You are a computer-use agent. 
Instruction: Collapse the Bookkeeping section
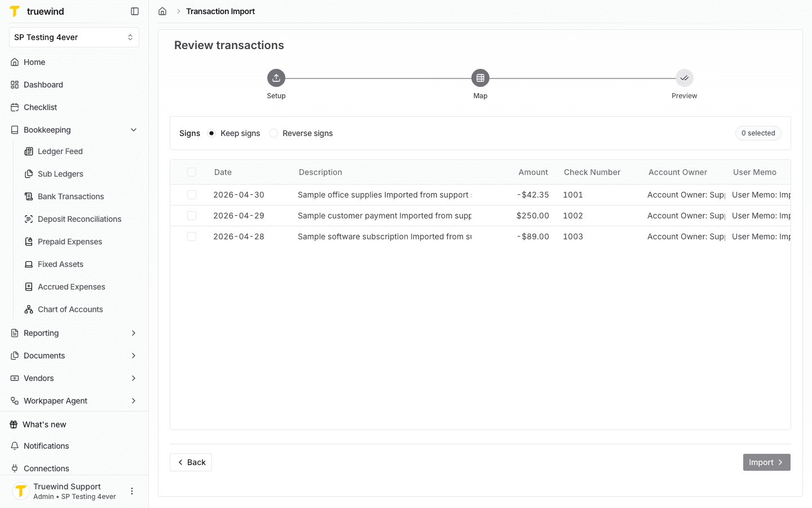point(134,130)
